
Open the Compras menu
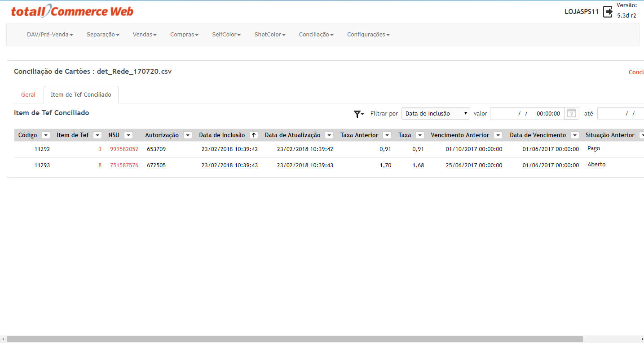coord(184,35)
